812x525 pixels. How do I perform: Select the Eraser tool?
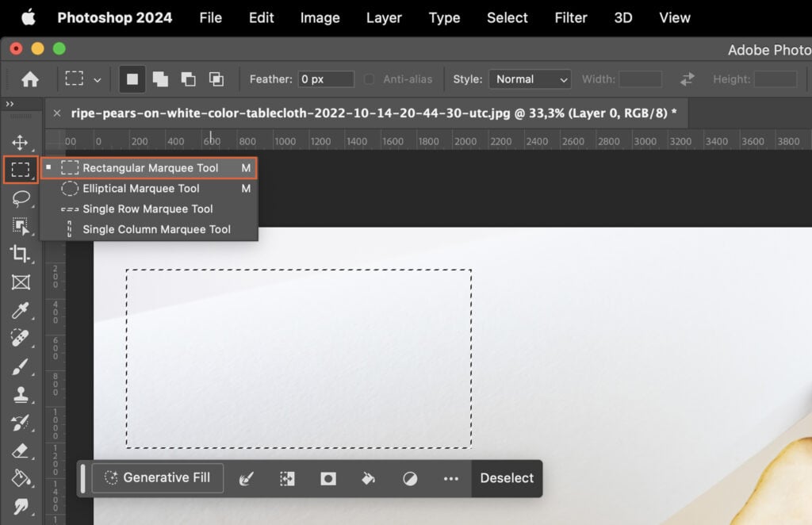pyautogui.click(x=21, y=450)
